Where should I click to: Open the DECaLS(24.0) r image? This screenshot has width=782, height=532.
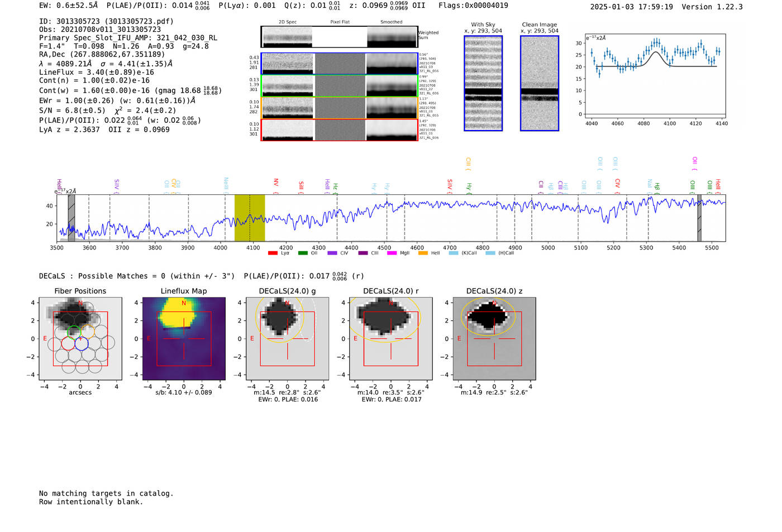pyautogui.click(x=391, y=338)
